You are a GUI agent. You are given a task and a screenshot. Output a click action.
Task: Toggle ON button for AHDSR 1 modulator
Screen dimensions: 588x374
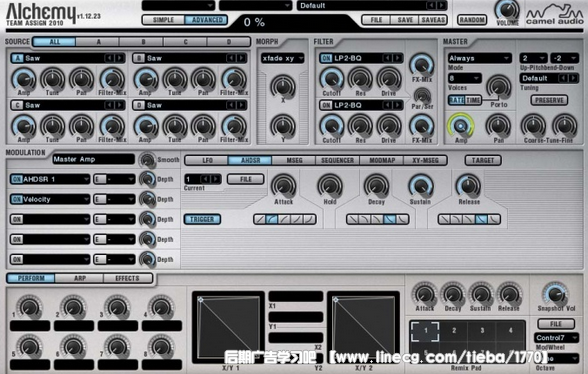click(x=16, y=179)
